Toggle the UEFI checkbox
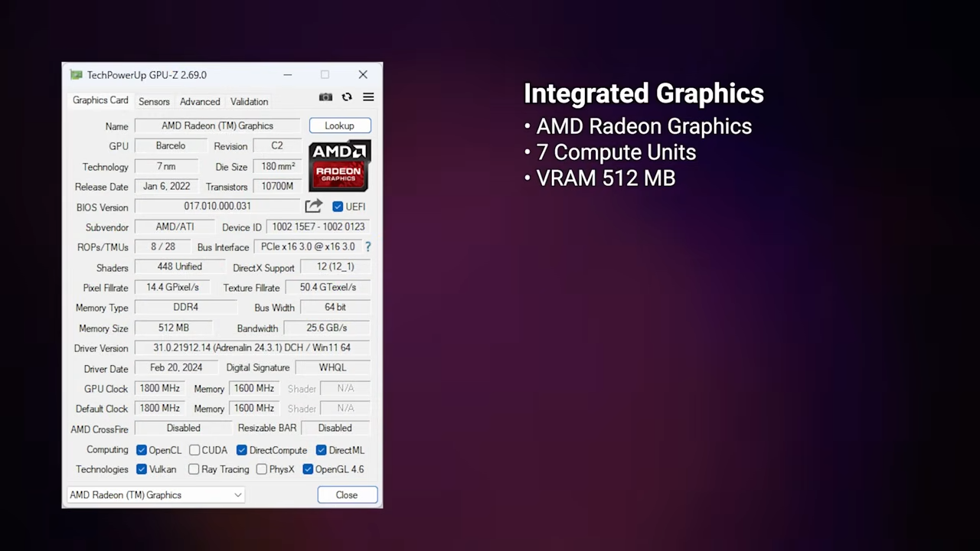Image resolution: width=980 pixels, height=551 pixels. click(338, 207)
